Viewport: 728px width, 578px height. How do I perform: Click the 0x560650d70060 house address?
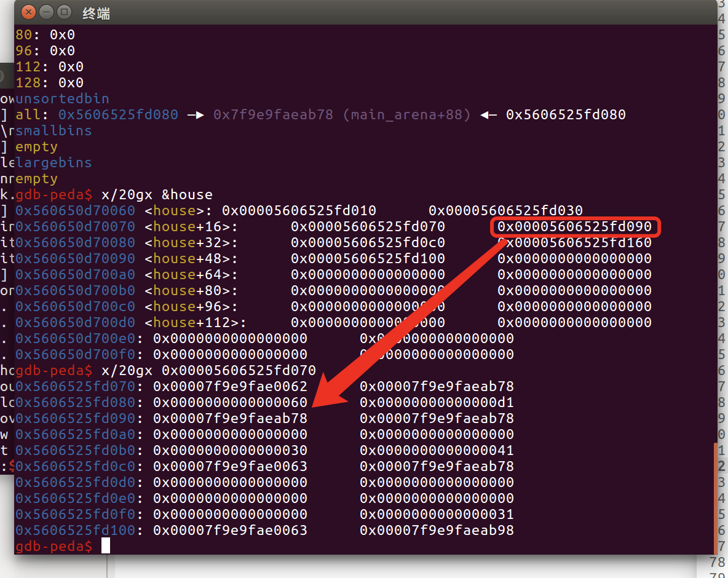75,211
